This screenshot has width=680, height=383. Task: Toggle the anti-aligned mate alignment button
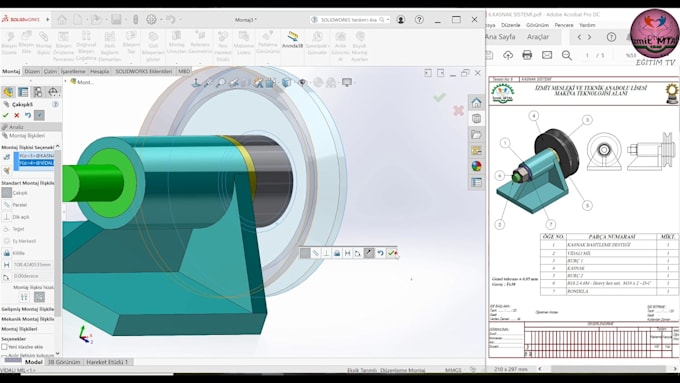point(39,297)
